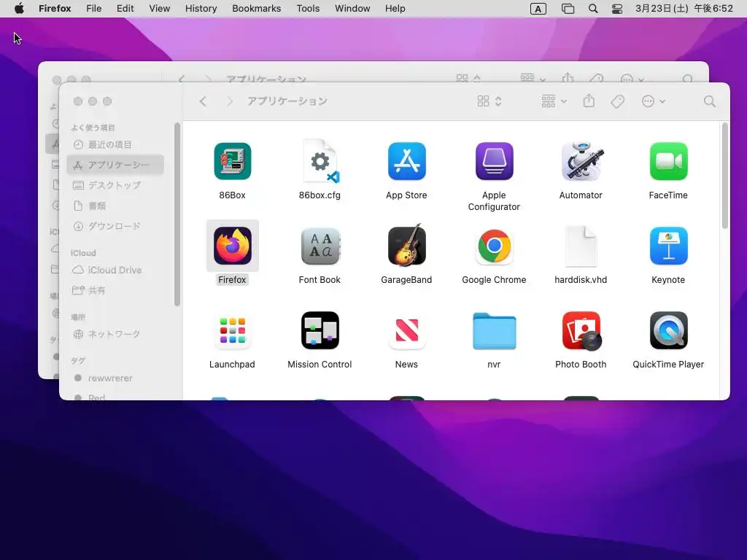The image size is (747, 560).
Task: Open the ellipsis action menu dropdown
Action: tap(653, 101)
